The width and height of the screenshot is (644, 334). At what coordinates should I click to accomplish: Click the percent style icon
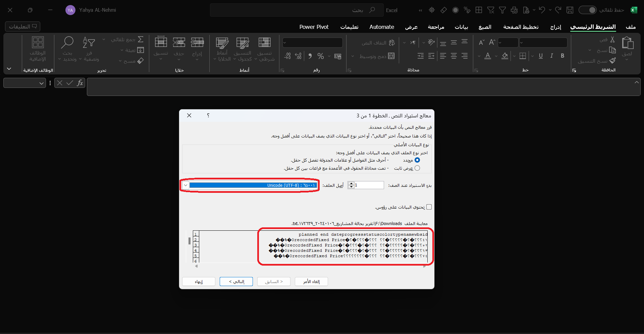pyautogui.click(x=321, y=56)
